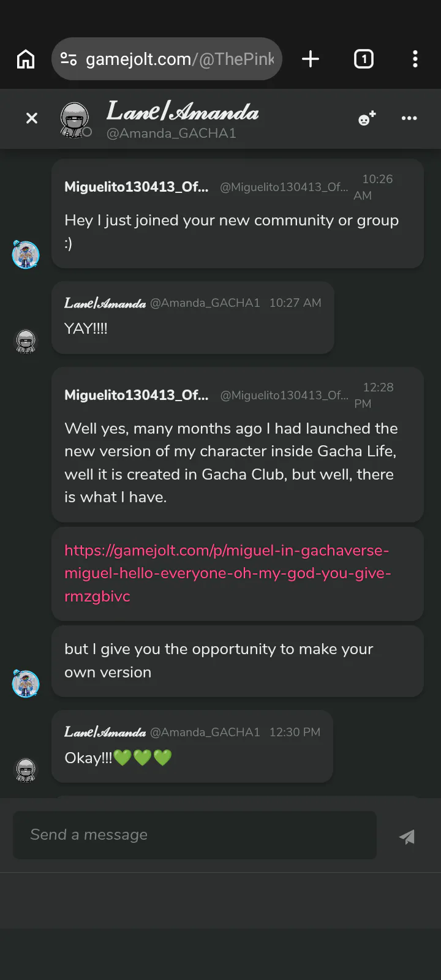Open the tab switcher showing 1 tab
Image resolution: width=441 pixels, height=980 pixels.
point(363,59)
